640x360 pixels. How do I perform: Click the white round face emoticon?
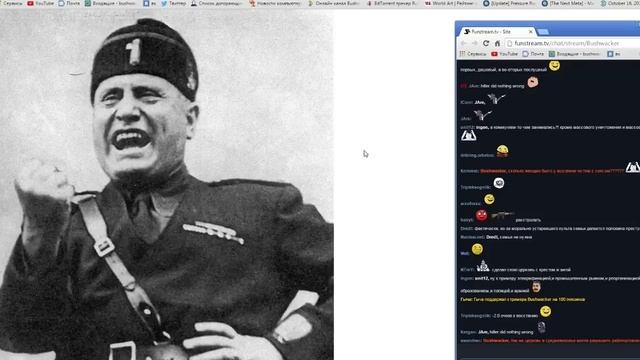(x=499, y=183)
